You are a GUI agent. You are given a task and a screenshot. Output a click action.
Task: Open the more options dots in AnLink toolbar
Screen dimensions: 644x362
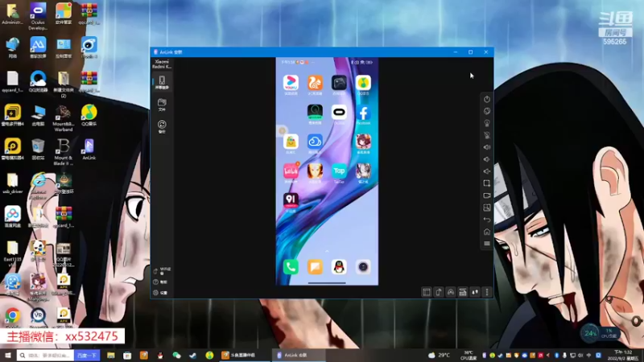click(x=487, y=292)
